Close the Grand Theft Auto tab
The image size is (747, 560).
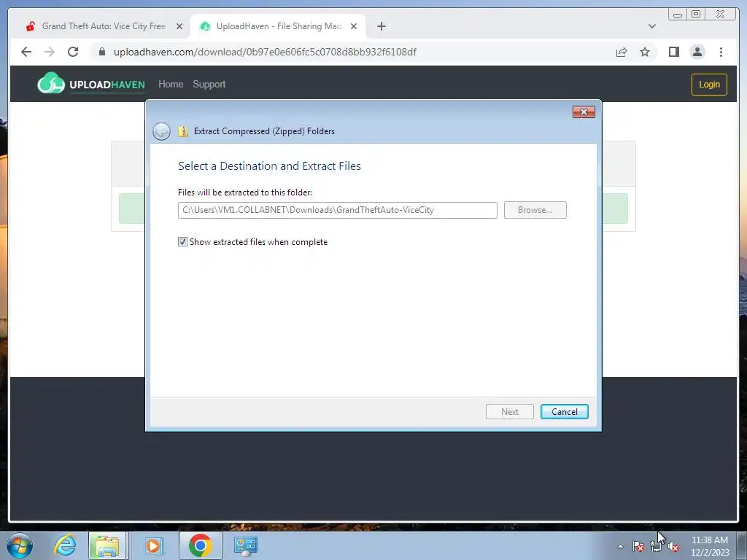179,26
